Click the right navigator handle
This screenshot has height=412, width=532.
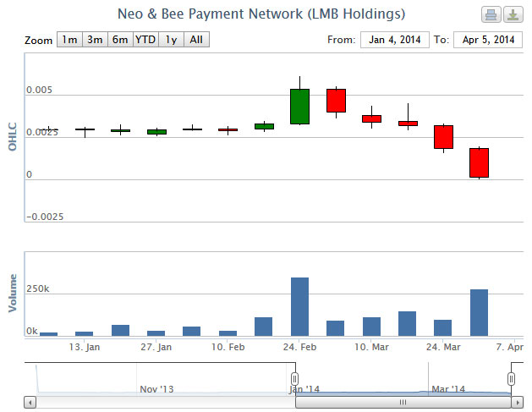click(512, 379)
